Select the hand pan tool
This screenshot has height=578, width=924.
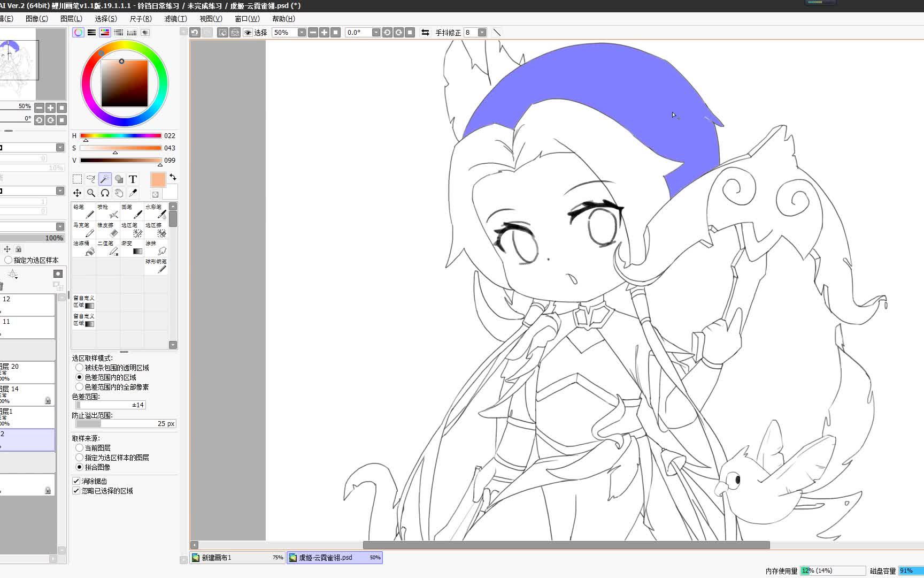click(119, 193)
